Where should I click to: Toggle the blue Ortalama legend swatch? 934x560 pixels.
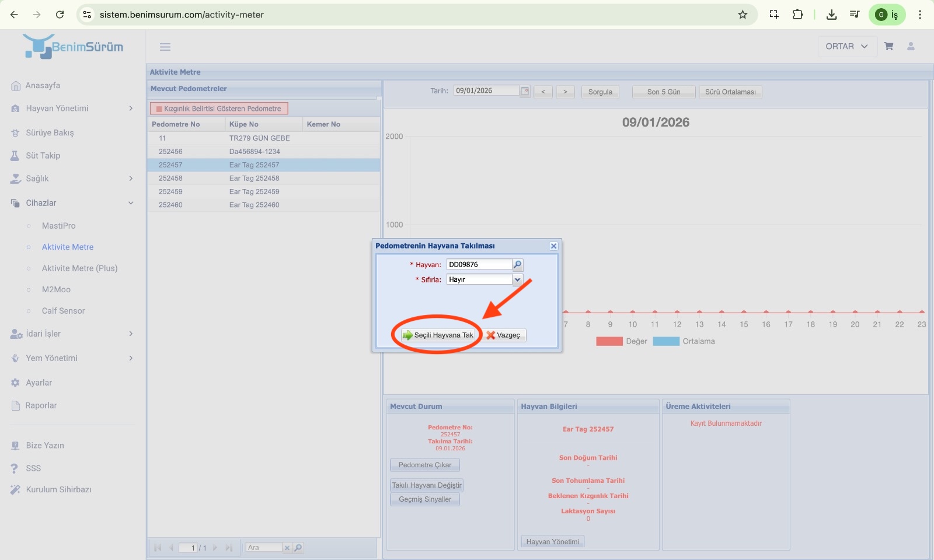pos(666,341)
